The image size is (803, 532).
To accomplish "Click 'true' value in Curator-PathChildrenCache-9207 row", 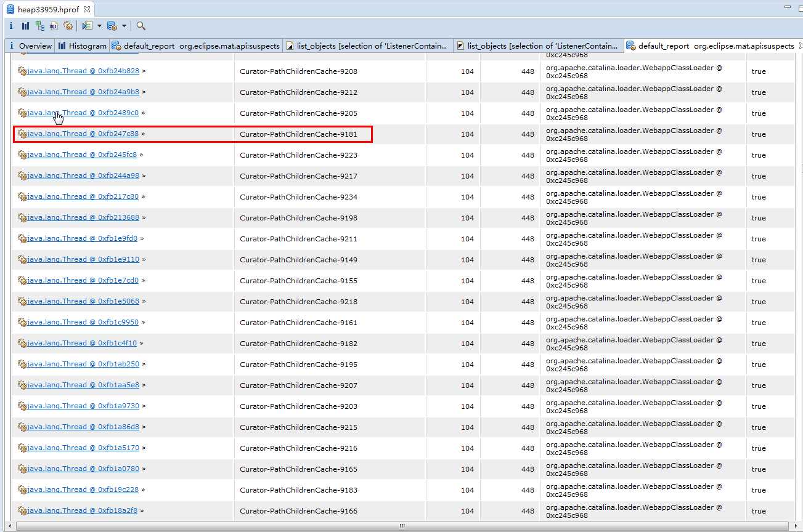I will coord(759,385).
